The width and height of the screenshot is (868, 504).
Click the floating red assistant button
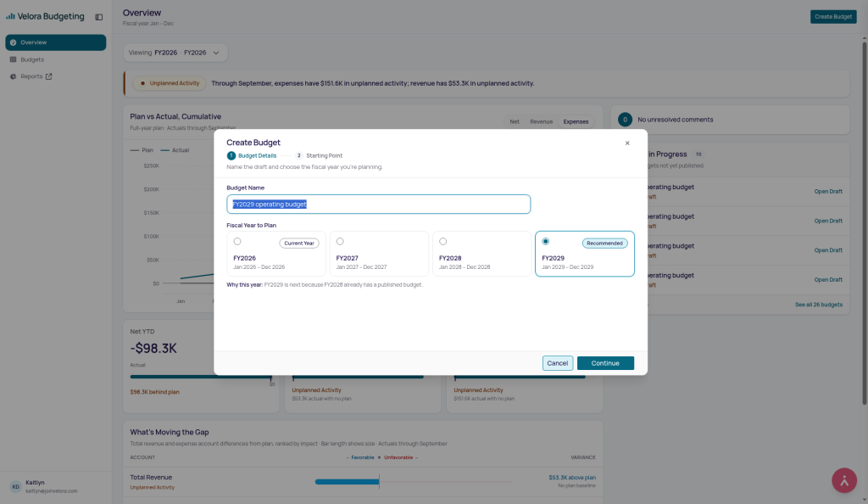(x=844, y=481)
